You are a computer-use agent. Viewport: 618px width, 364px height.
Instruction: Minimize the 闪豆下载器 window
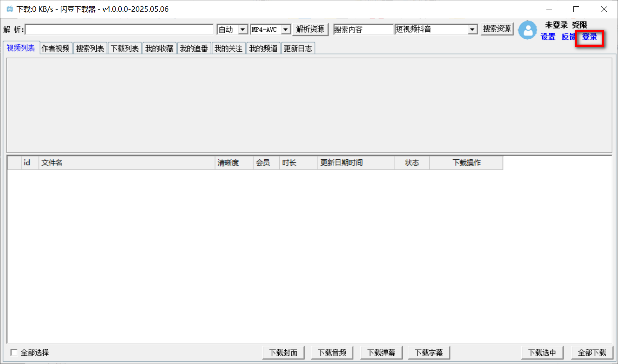pyautogui.click(x=550, y=9)
